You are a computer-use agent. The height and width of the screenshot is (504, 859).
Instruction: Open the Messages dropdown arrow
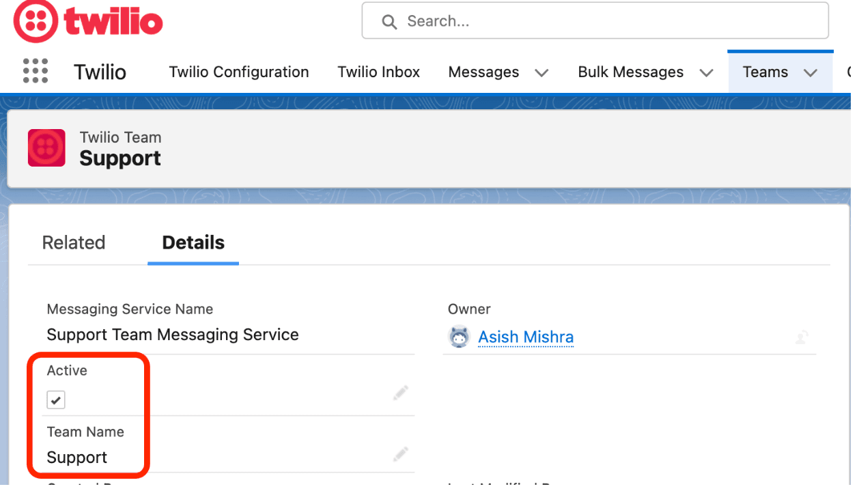[x=541, y=72]
